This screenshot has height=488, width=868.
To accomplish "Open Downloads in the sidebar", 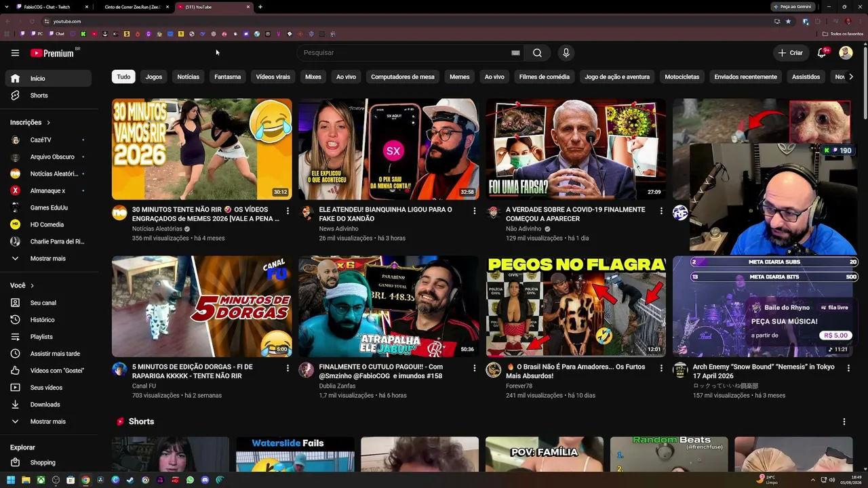I will pyautogui.click(x=47, y=405).
